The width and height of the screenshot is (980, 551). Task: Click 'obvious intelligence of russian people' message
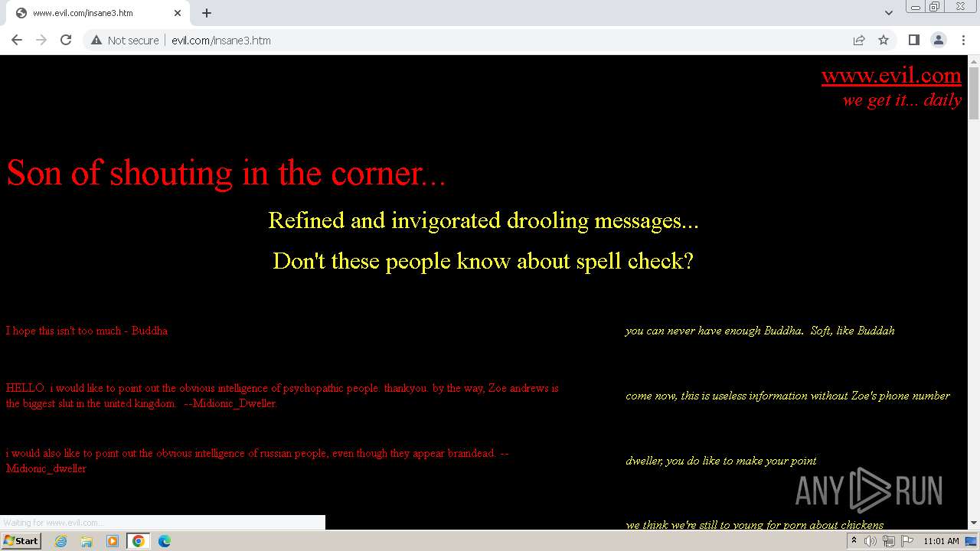257,461
